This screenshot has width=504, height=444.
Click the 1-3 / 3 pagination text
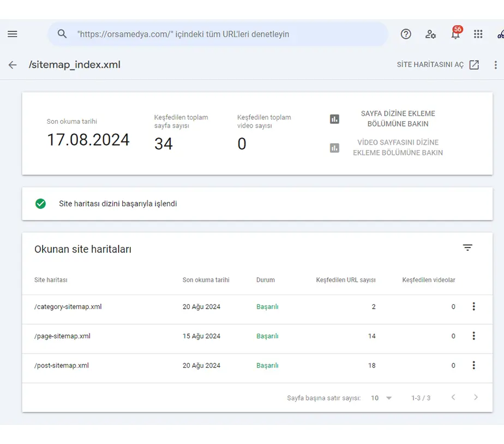pyautogui.click(x=421, y=398)
